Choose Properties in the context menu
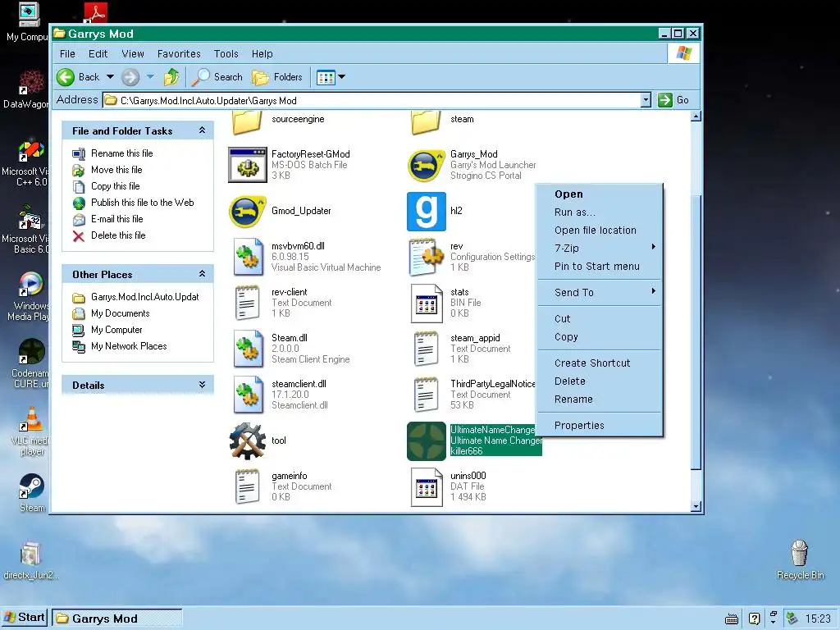Screen dimensions: 840x630 point(600,426)
